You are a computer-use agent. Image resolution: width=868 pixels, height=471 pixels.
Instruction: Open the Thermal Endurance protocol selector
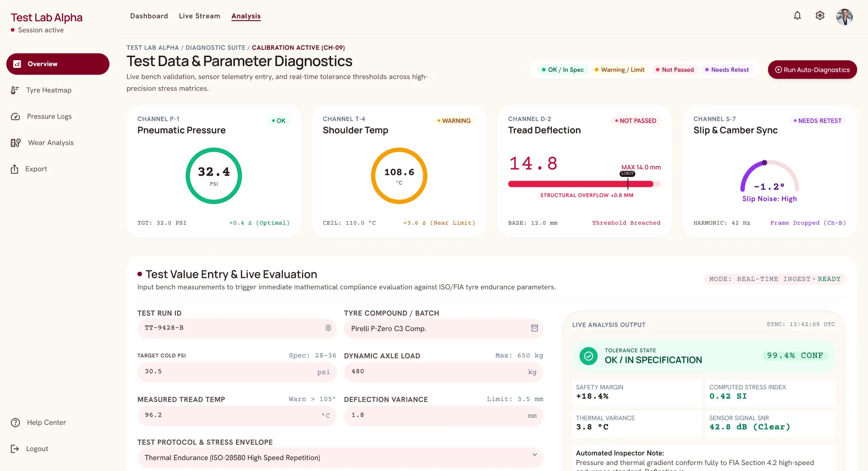(x=340, y=458)
